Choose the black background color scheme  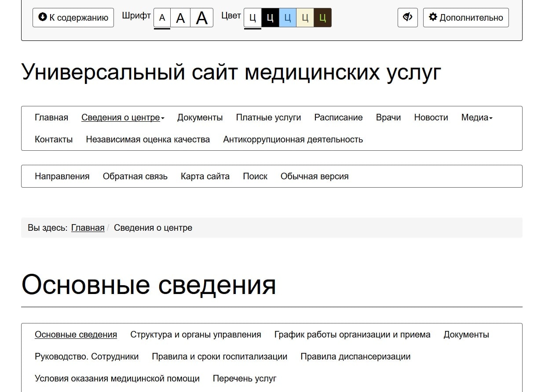[x=270, y=18]
